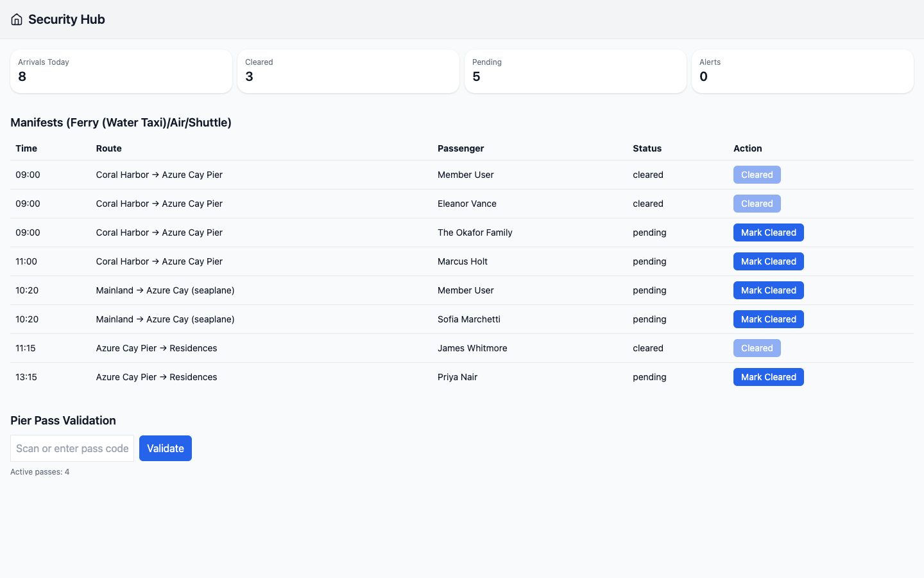This screenshot has width=924, height=578.
Task: Click Cleared button for Member User 09:00
Action: (757, 175)
